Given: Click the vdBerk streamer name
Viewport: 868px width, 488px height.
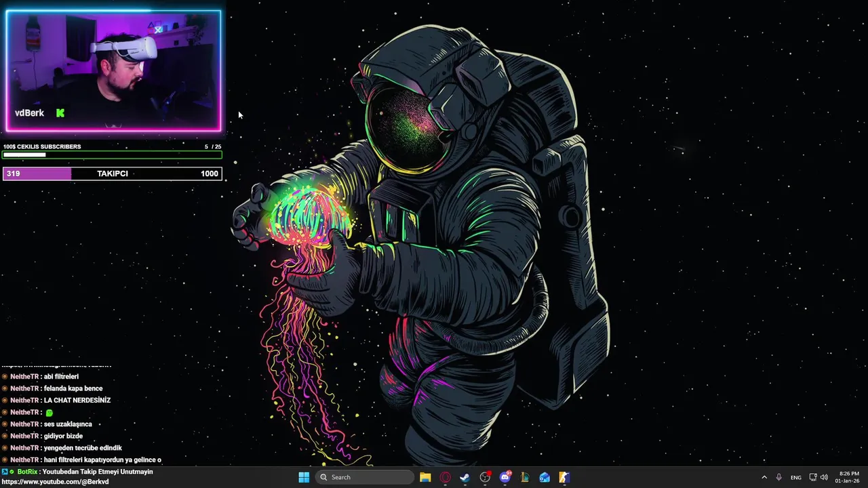Looking at the screenshot, I should click(29, 113).
